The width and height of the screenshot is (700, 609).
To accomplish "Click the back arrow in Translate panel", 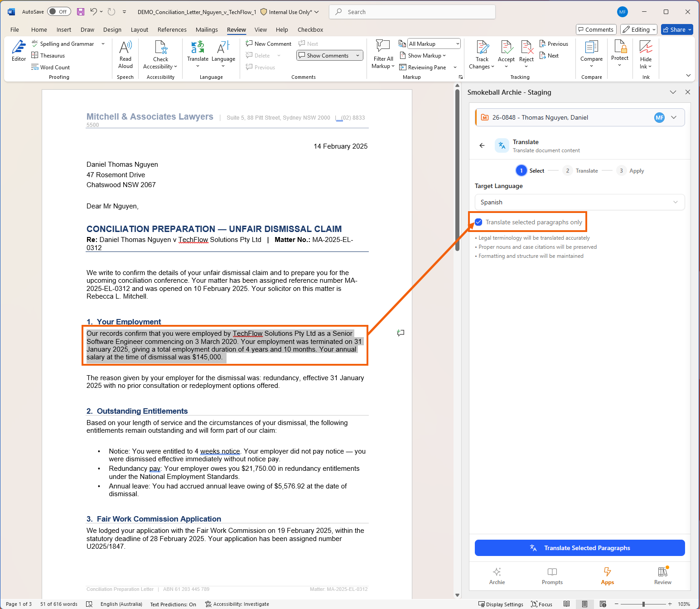I will [x=482, y=145].
